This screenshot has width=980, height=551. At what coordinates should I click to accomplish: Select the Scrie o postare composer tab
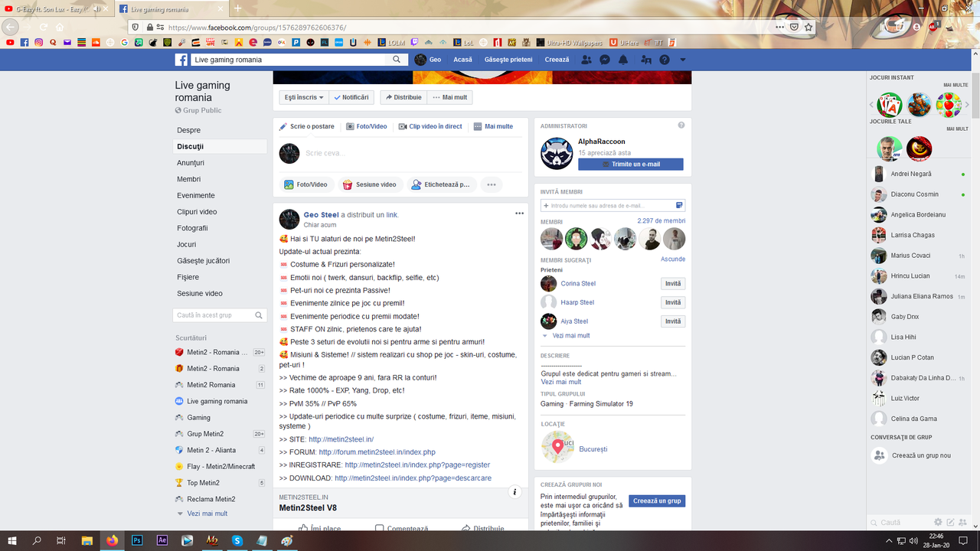307,126
